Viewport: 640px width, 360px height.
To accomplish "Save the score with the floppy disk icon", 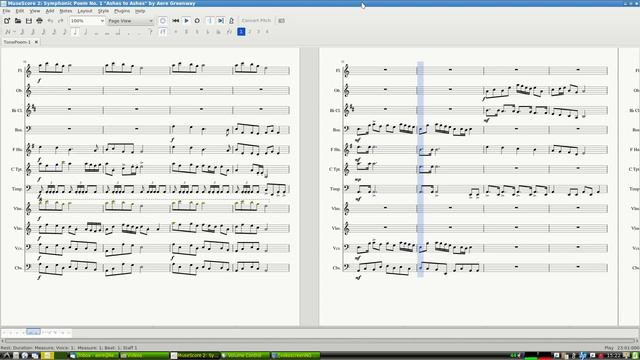I will pos(29,20).
